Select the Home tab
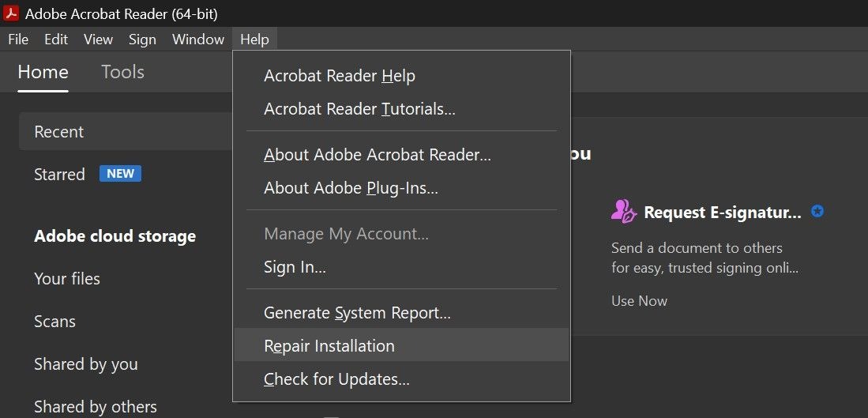Image resolution: width=868 pixels, height=418 pixels. pyautogui.click(x=43, y=72)
